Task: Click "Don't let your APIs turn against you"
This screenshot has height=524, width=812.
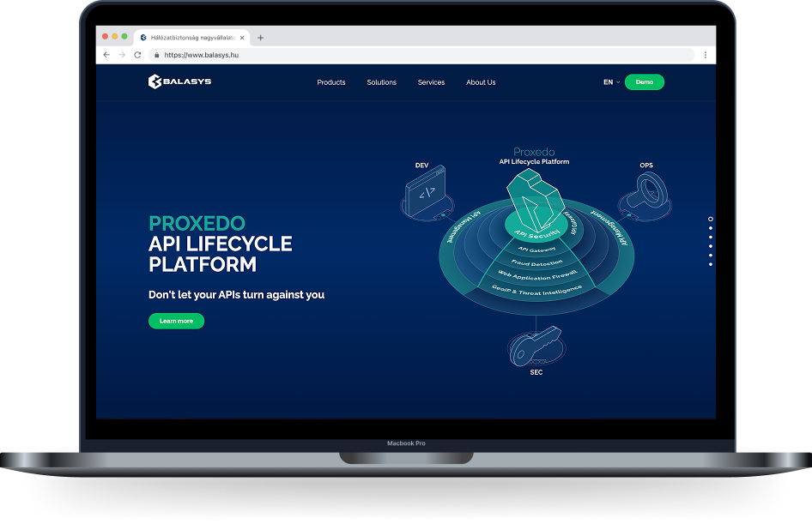Action: pos(236,295)
